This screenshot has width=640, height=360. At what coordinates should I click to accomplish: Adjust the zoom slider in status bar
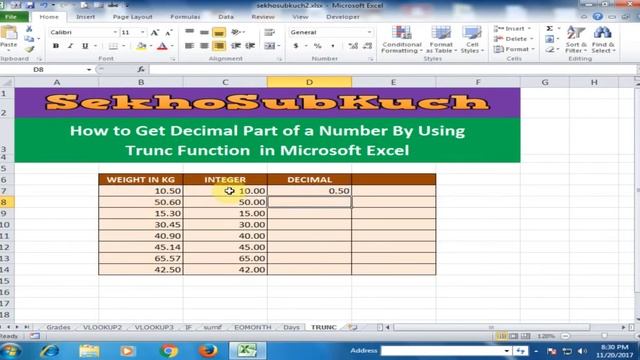(x=604, y=336)
